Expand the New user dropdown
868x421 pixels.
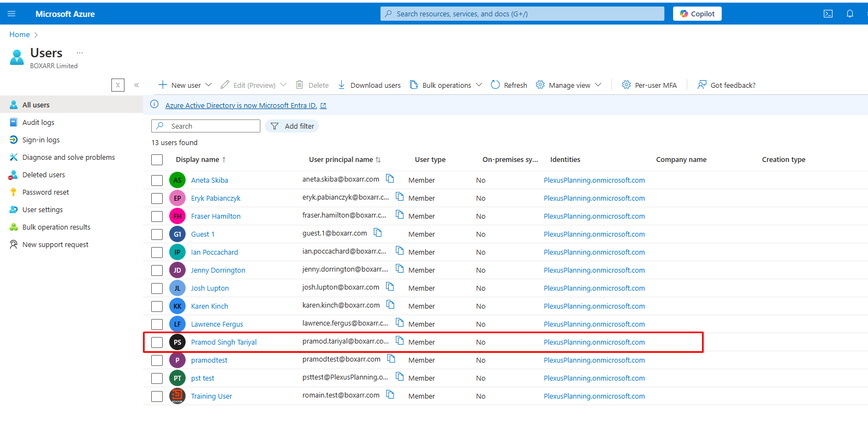[209, 85]
